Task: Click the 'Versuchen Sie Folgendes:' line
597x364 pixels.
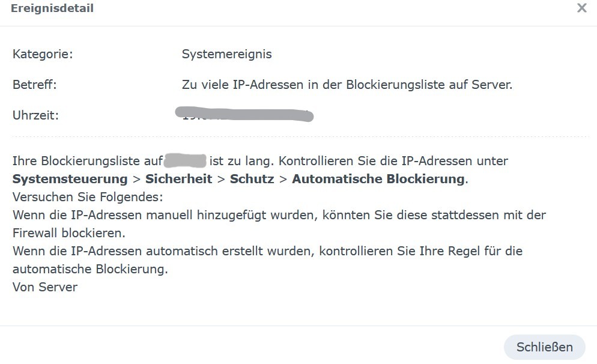Action: [88, 197]
